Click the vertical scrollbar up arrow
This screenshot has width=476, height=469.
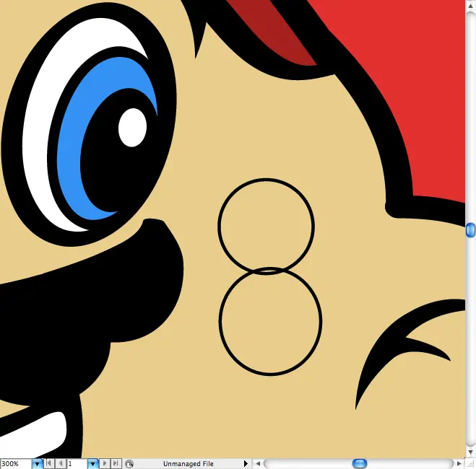tap(470, 6)
